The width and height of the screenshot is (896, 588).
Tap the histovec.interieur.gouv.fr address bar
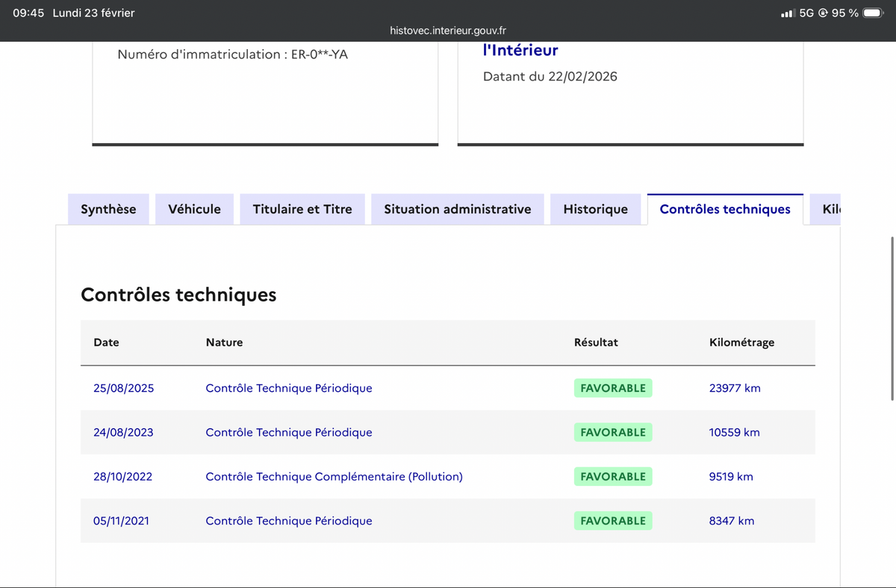pyautogui.click(x=448, y=31)
